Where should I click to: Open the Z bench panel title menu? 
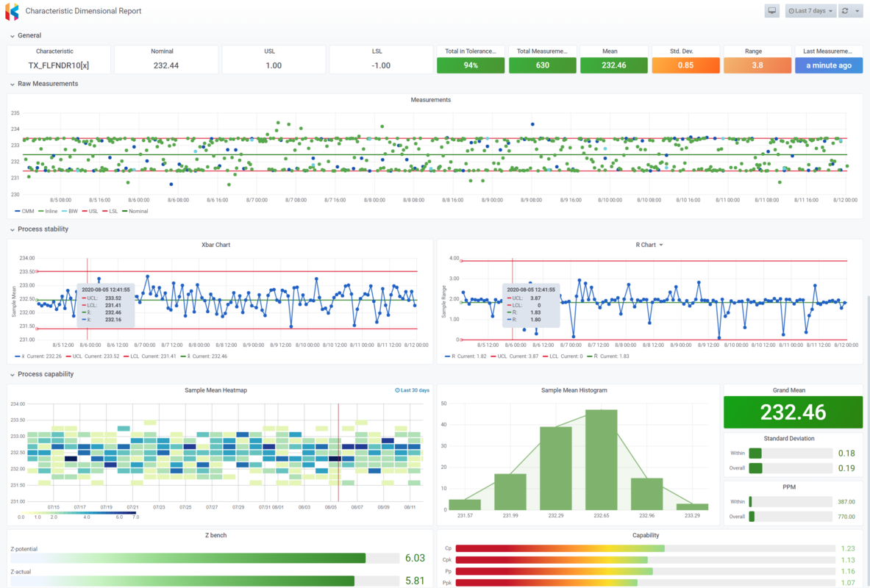[215, 536]
